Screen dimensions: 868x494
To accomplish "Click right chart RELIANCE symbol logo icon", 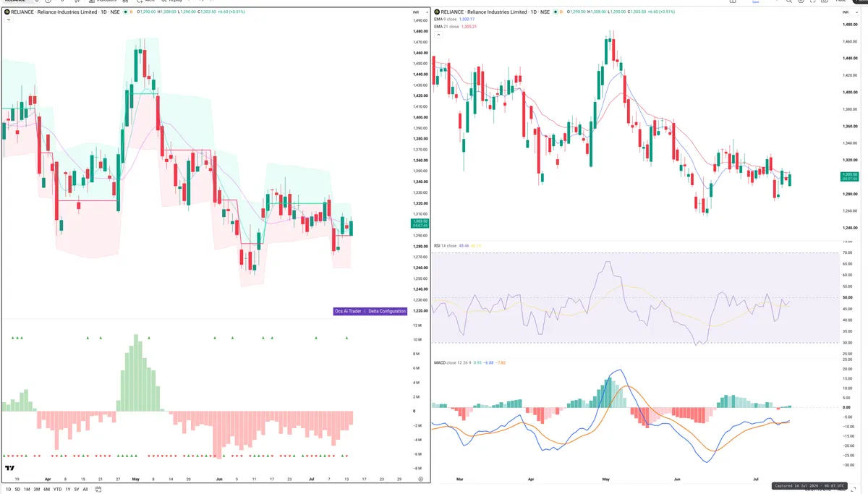I will pos(437,12).
